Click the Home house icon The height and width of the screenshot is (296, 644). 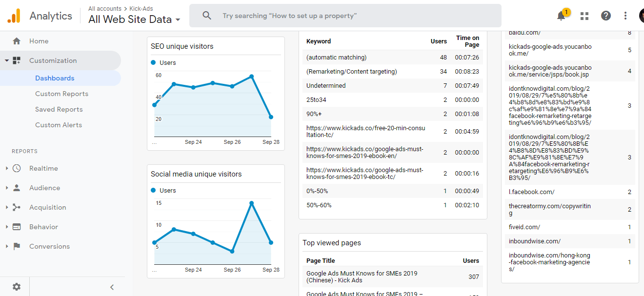pyautogui.click(x=17, y=41)
